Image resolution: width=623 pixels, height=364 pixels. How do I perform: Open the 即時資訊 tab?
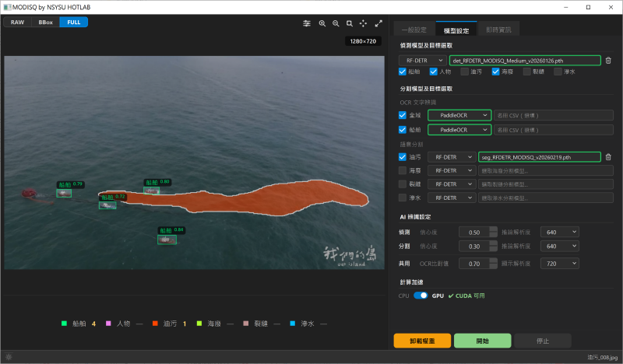coord(498,30)
